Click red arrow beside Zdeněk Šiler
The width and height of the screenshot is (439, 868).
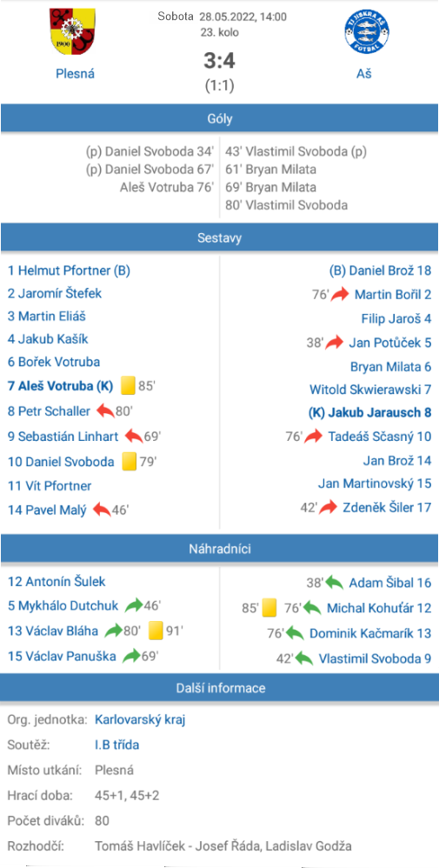point(329,507)
